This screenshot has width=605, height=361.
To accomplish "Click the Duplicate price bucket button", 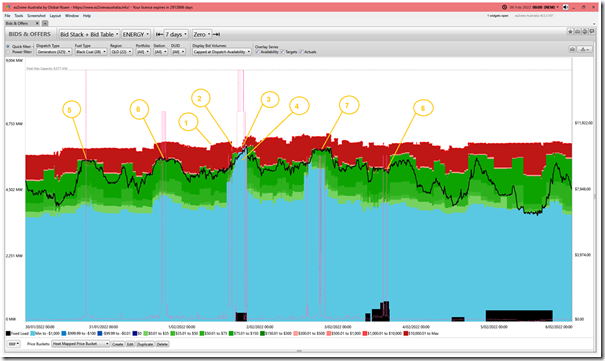I will point(145,344).
